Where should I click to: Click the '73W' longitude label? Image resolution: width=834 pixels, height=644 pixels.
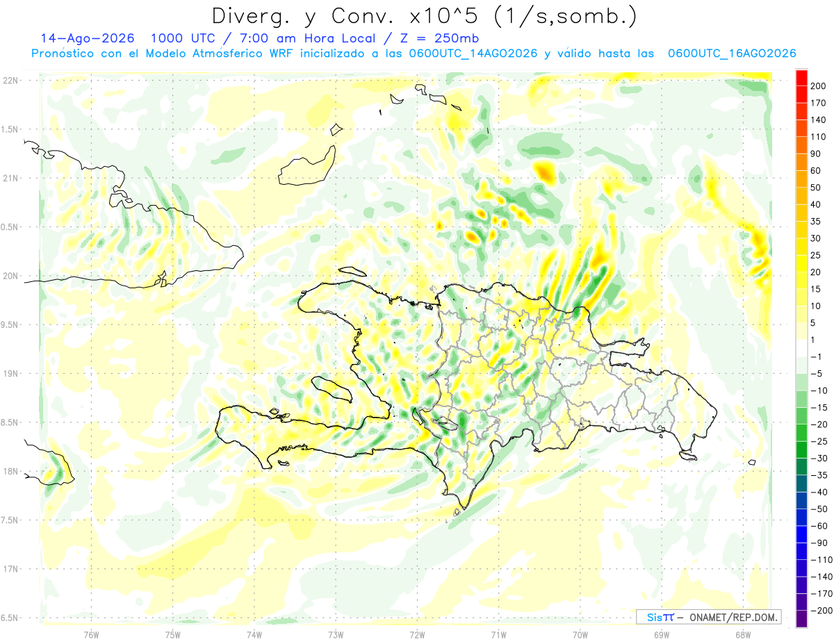point(336,634)
